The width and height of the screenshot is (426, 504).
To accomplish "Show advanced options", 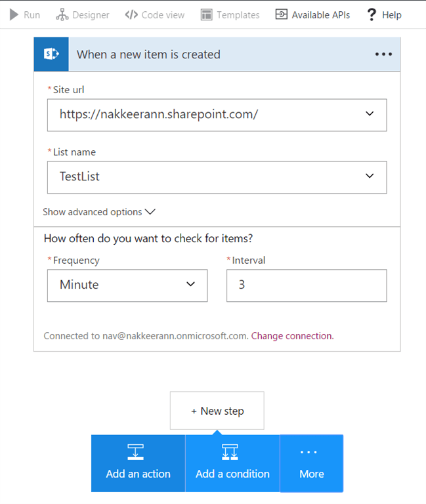I will 99,212.
